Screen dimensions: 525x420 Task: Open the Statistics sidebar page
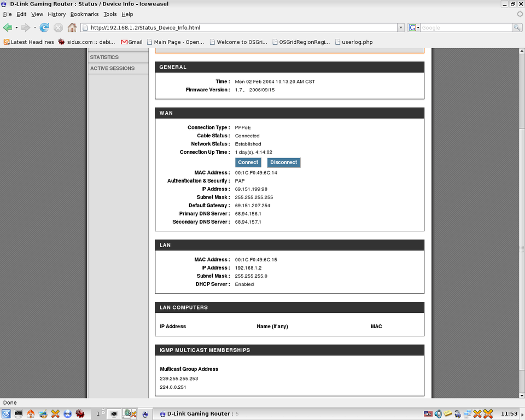tap(104, 57)
